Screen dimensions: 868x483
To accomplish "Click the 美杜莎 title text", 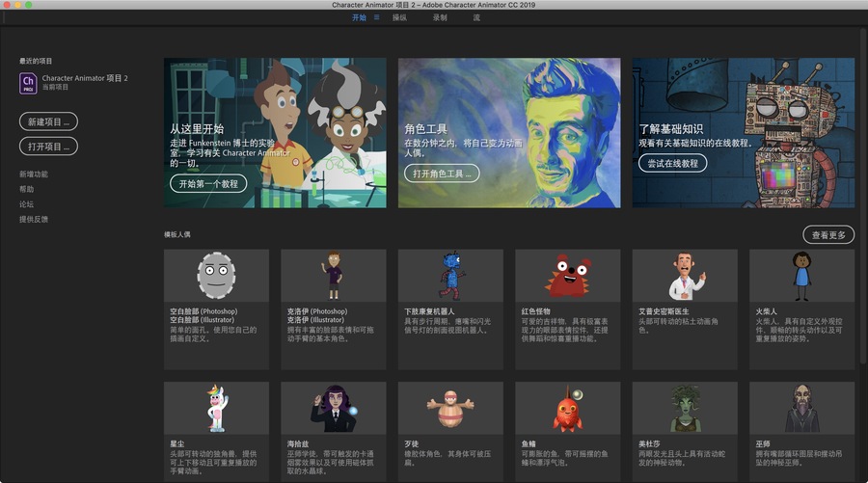I will (x=649, y=443).
